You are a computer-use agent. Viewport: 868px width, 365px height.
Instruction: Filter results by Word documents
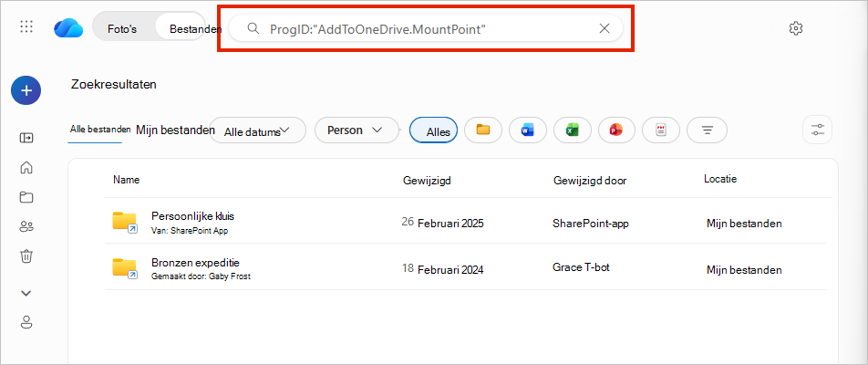[x=528, y=130]
